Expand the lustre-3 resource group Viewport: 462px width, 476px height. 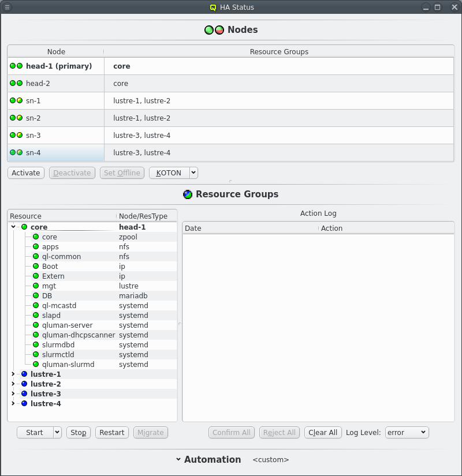13,393
